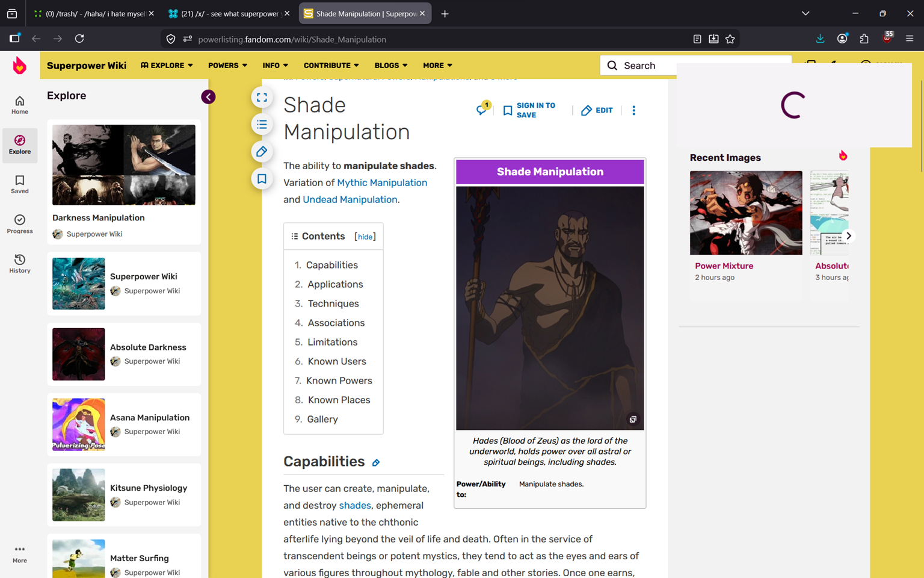
Task: Open the Superpower Wiki home title
Action: point(87,66)
